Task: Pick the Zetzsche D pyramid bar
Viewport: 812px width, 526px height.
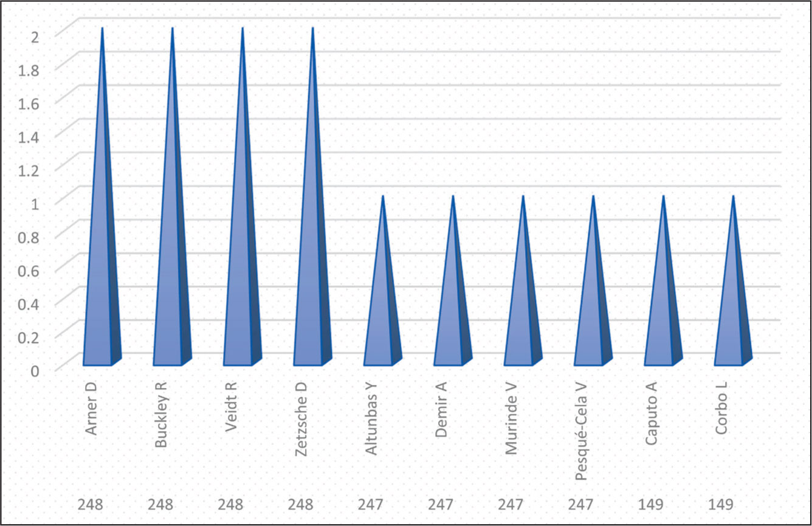Action: point(313,196)
